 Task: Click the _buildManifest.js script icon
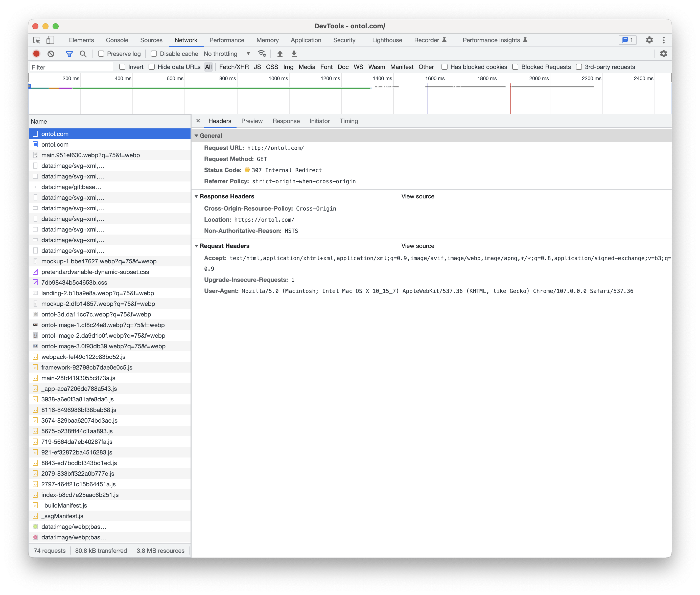click(x=35, y=505)
